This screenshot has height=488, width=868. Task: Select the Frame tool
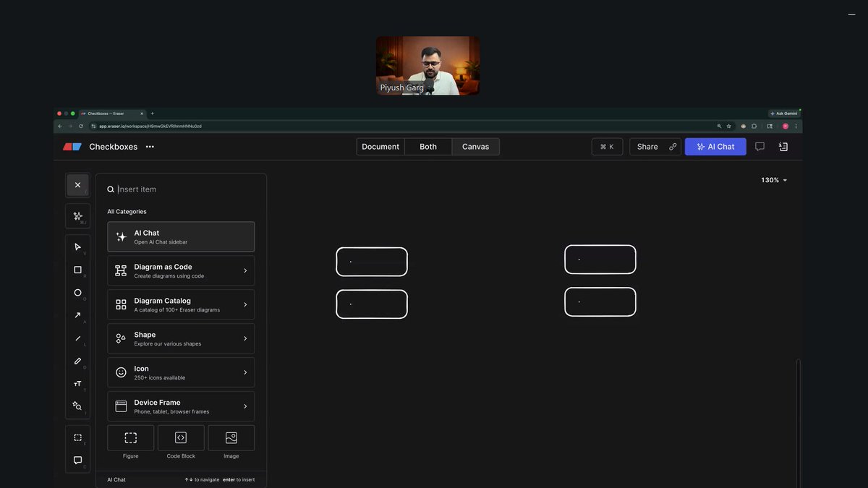point(77,437)
